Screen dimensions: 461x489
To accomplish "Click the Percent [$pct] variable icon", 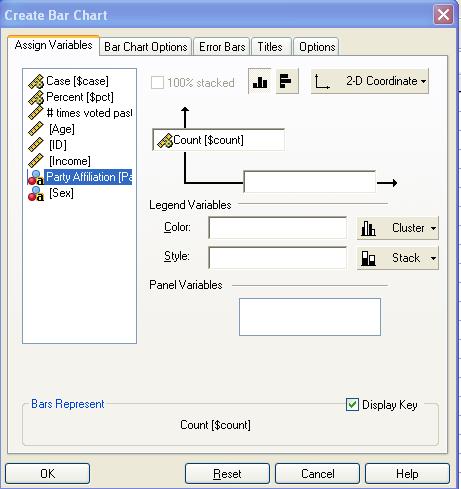I will point(36,97).
